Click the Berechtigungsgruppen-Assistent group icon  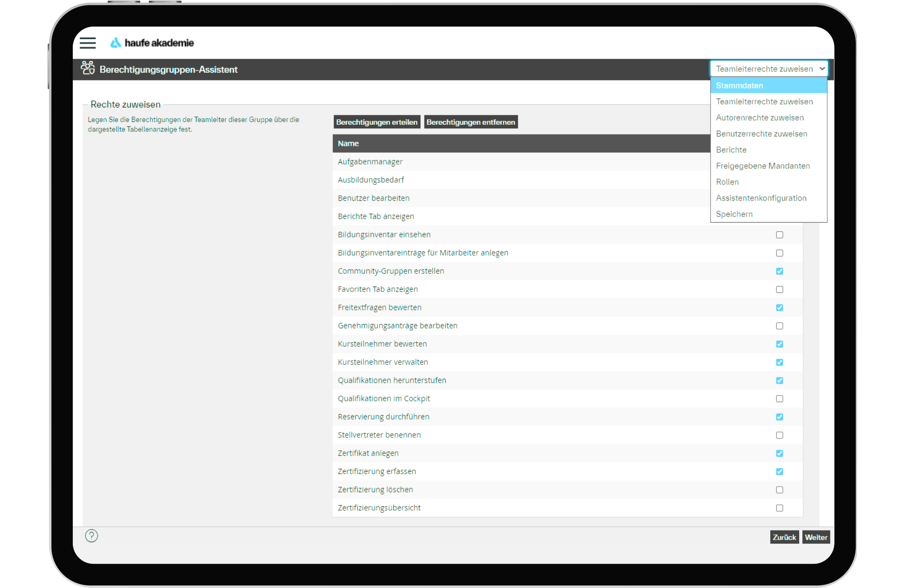88,68
